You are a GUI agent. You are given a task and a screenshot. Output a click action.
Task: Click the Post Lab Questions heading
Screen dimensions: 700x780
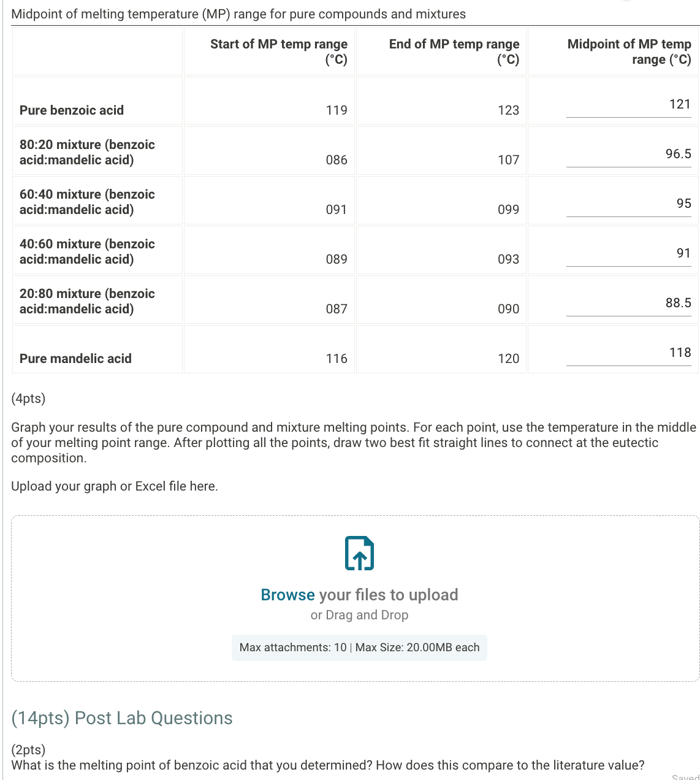[x=121, y=718]
